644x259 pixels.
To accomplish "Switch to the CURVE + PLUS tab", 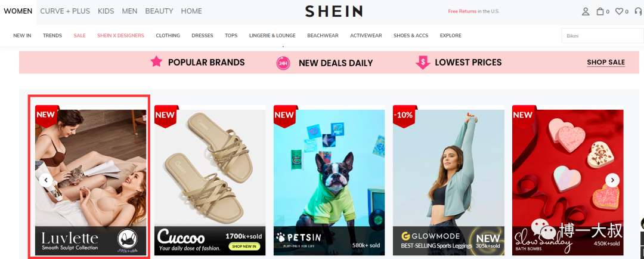I will click(65, 11).
